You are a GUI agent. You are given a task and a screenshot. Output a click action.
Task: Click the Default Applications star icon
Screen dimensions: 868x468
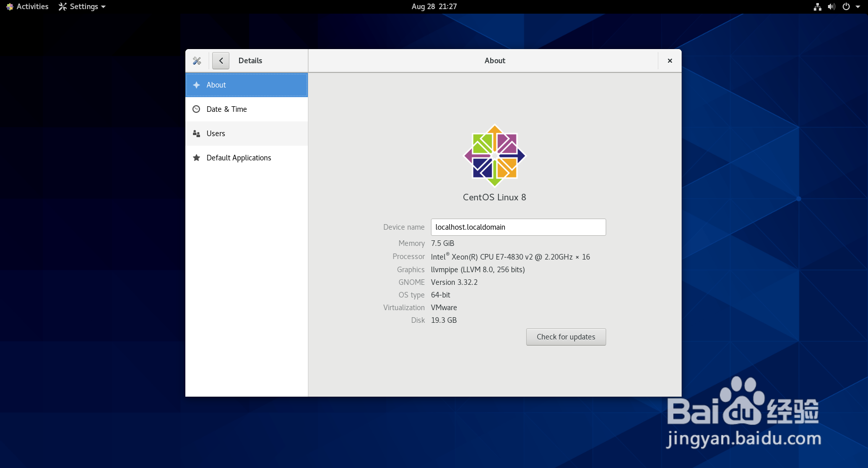point(196,158)
